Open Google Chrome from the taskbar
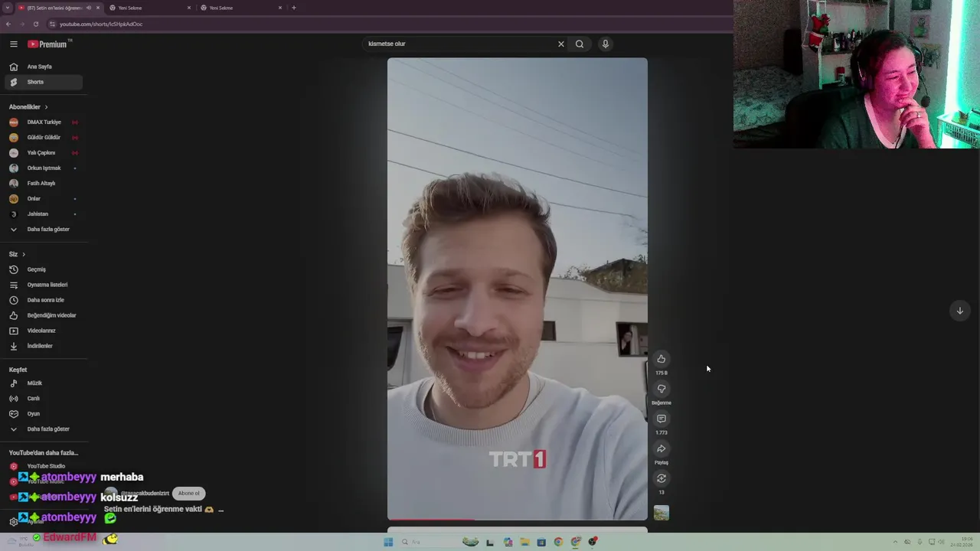This screenshot has height=551, width=980. pyautogui.click(x=558, y=542)
